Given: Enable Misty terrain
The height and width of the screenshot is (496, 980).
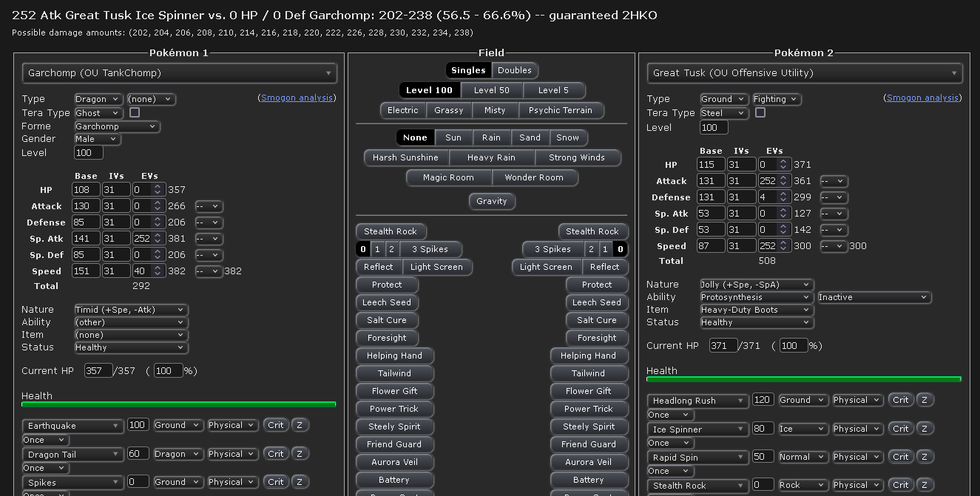Looking at the screenshot, I should coord(495,110).
